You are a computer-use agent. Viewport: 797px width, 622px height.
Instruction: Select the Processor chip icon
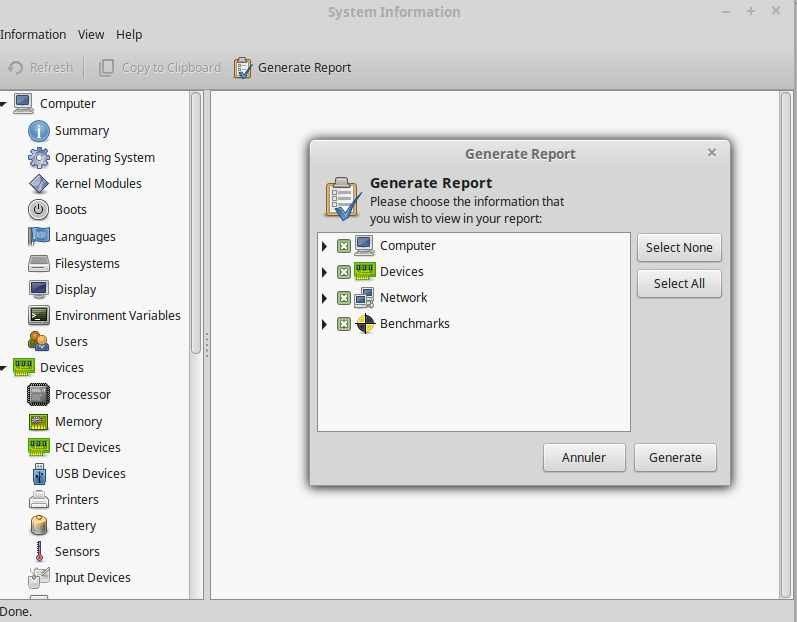[39, 395]
